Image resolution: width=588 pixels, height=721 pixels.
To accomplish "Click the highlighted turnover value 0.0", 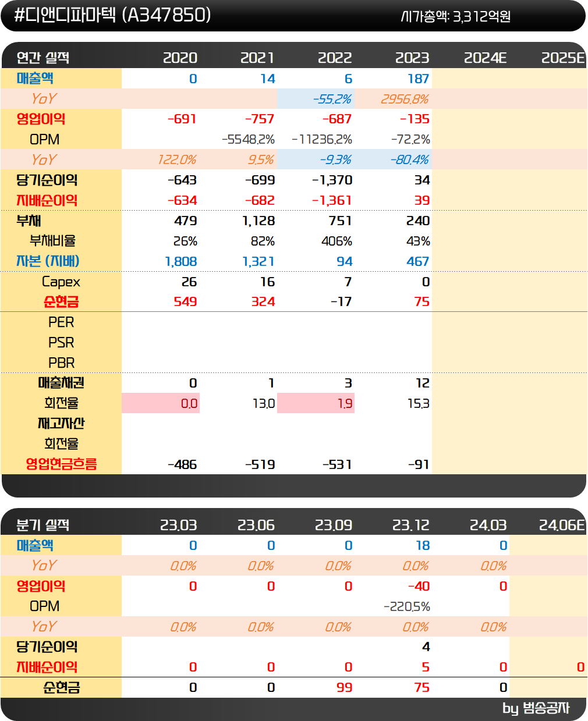I will point(189,403).
